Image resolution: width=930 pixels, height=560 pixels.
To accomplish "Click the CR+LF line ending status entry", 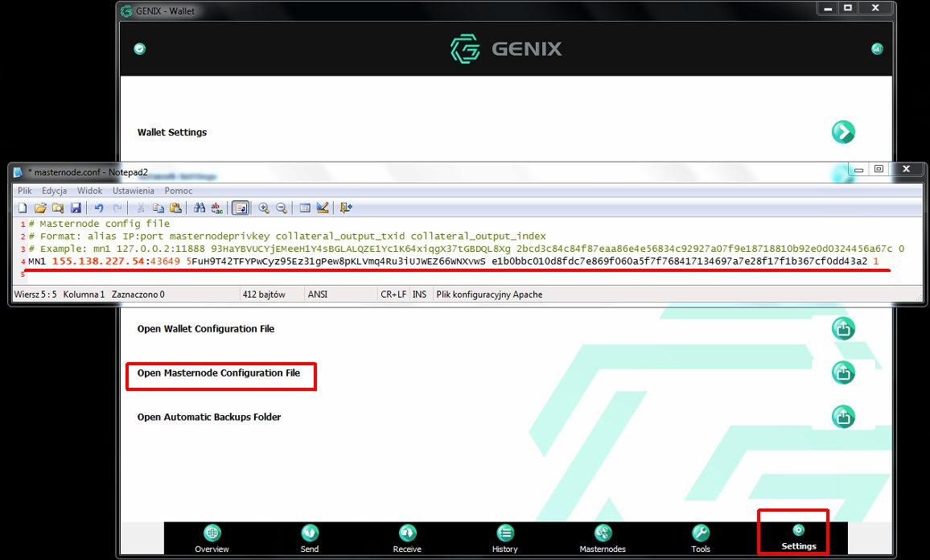I will tap(393, 294).
